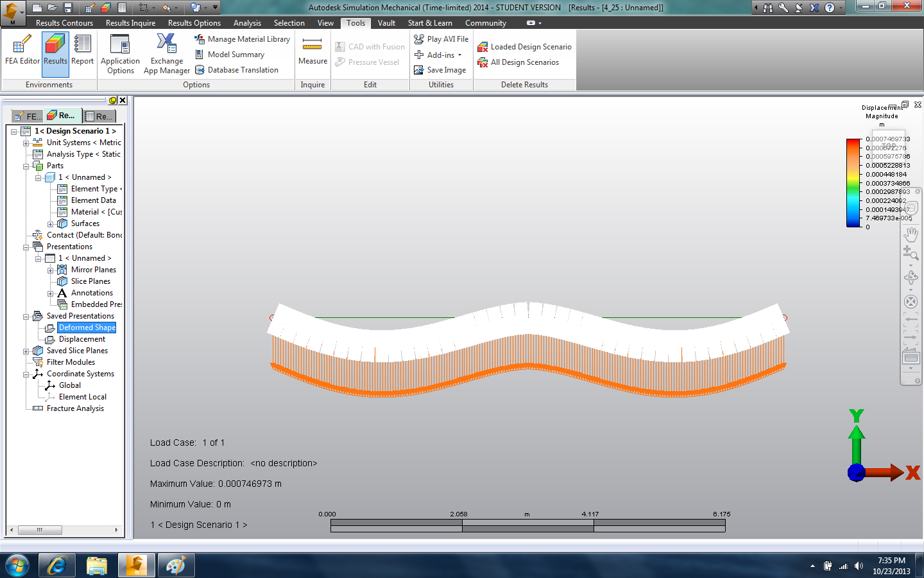Collapse the Design Scenario 1 tree node
Screen dimensions: 924x578
point(13,132)
